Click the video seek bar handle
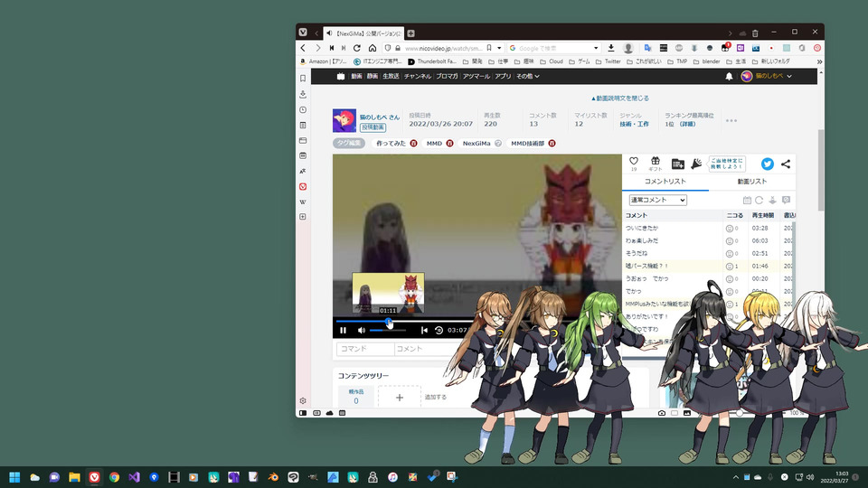 [x=389, y=321]
